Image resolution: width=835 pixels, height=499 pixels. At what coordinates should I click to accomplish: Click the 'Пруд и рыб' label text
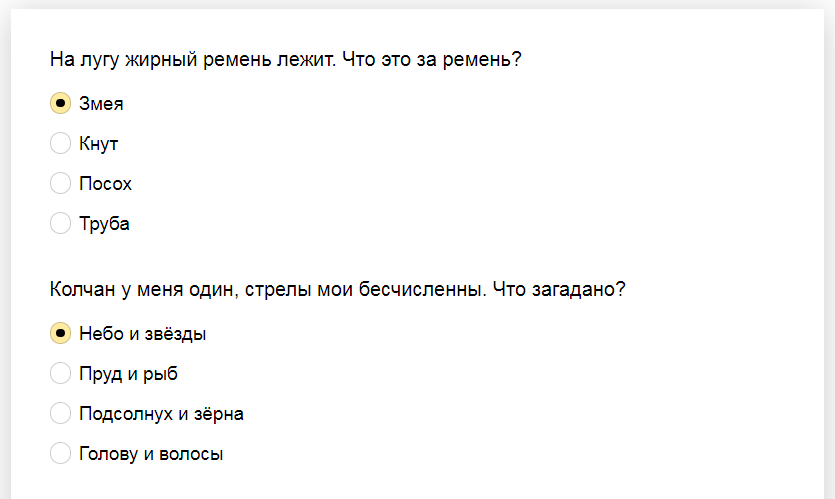click(128, 374)
